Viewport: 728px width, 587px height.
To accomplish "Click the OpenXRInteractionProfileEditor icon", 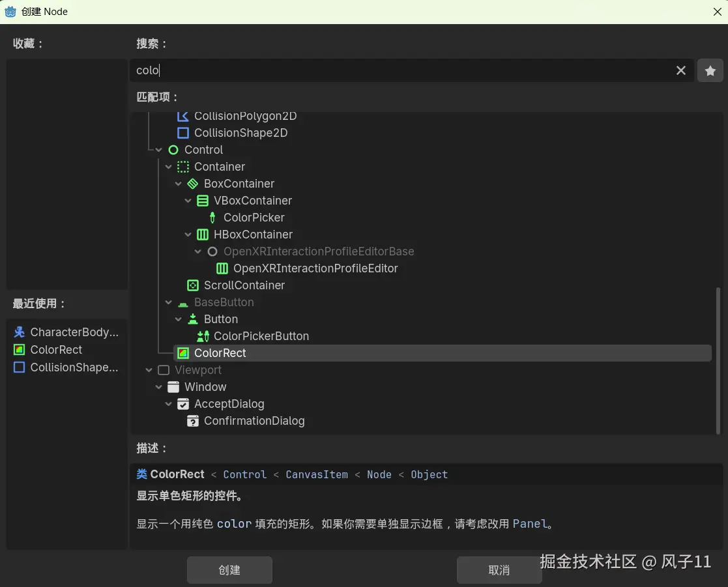I will point(222,268).
